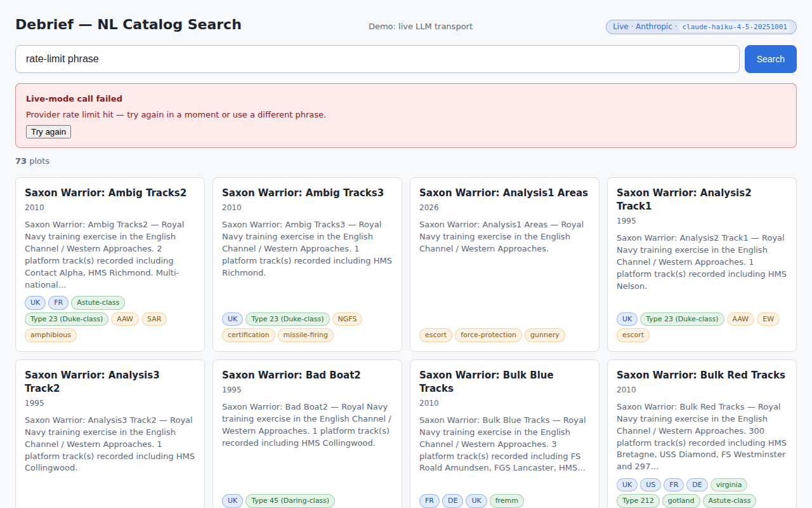Click the missile-firing tag
812x508 pixels.
[x=305, y=335]
